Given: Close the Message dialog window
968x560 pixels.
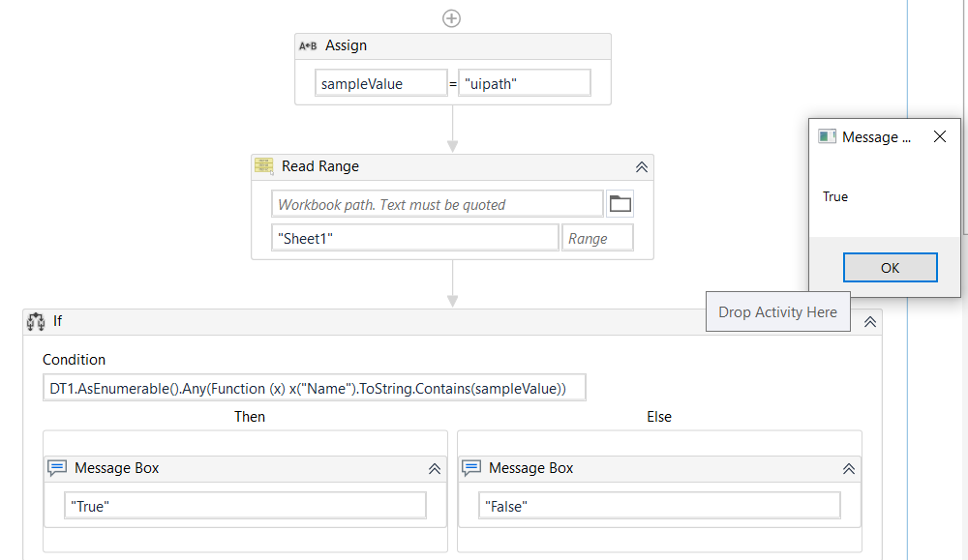Looking at the screenshot, I should (939, 137).
